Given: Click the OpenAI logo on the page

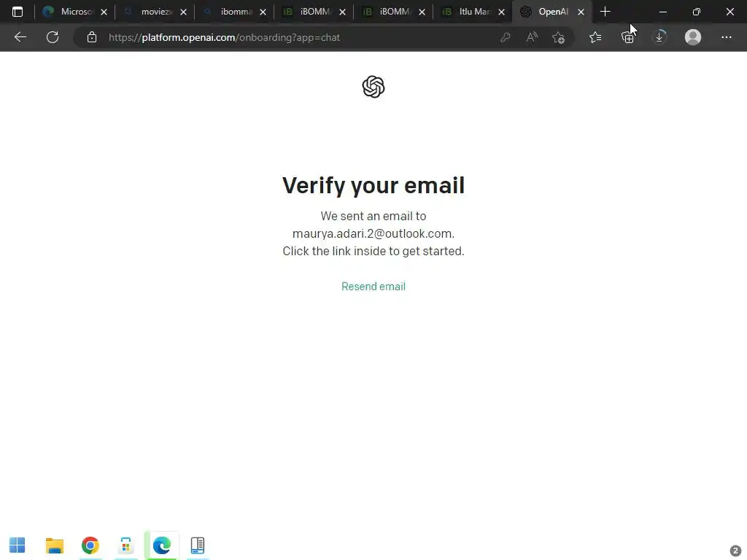Looking at the screenshot, I should pyautogui.click(x=373, y=87).
